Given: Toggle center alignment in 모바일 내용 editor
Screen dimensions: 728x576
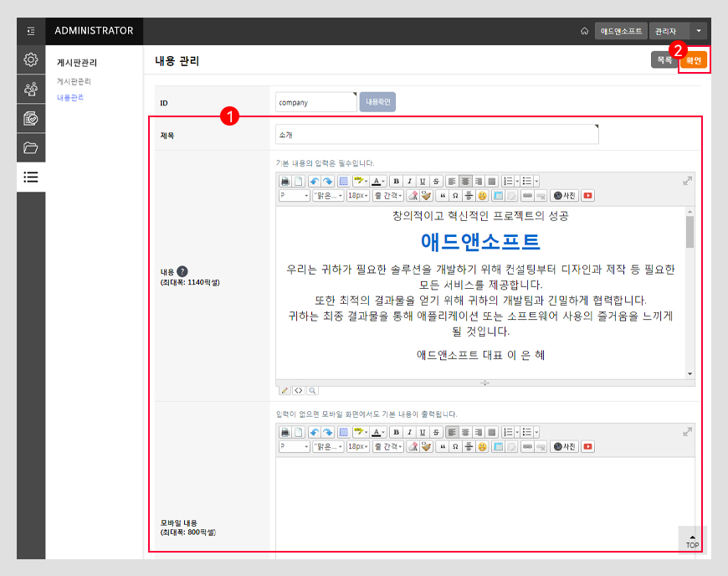Looking at the screenshot, I should [465, 432].
